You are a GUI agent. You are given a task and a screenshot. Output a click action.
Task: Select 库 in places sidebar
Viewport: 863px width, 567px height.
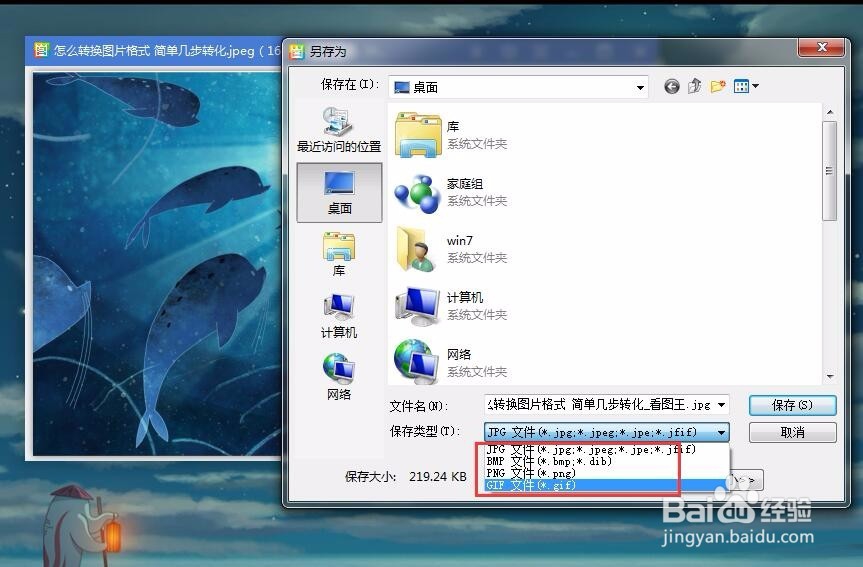pos(339,254)
